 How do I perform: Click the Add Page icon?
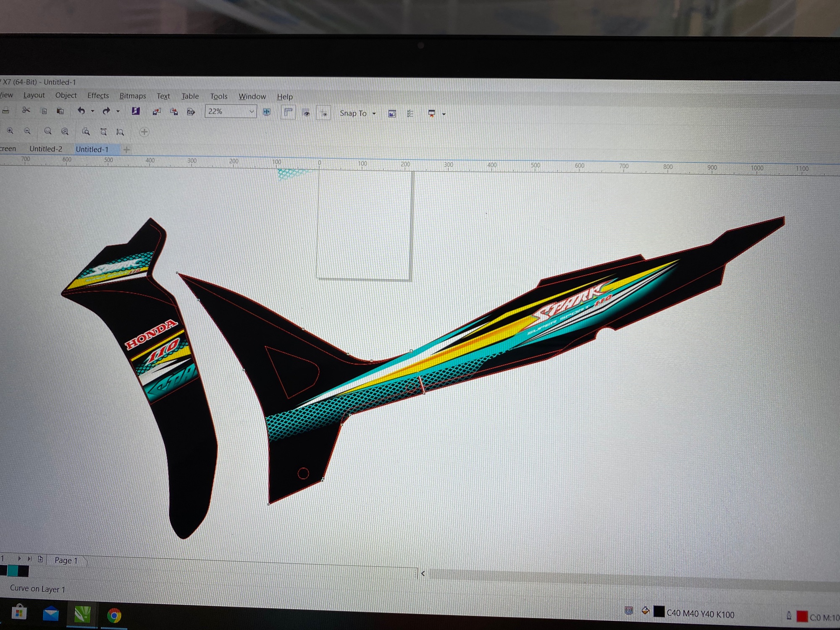pos(40,559)
